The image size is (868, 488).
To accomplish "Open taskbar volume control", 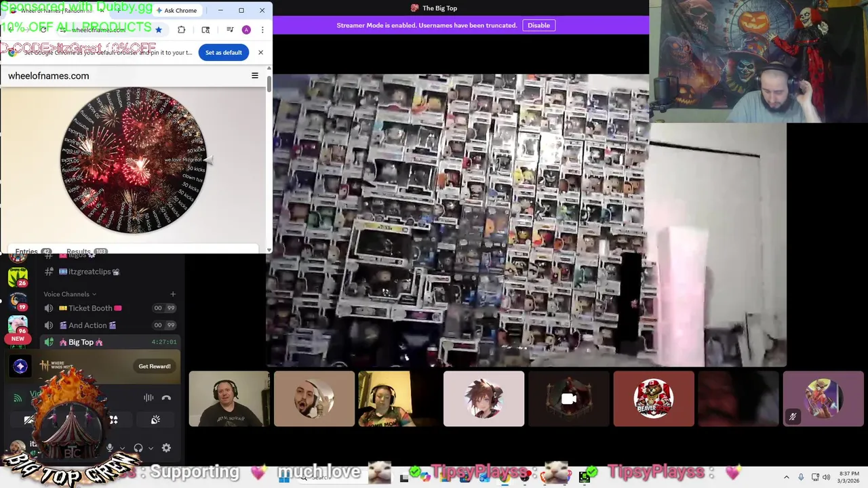I will [826, 477].
